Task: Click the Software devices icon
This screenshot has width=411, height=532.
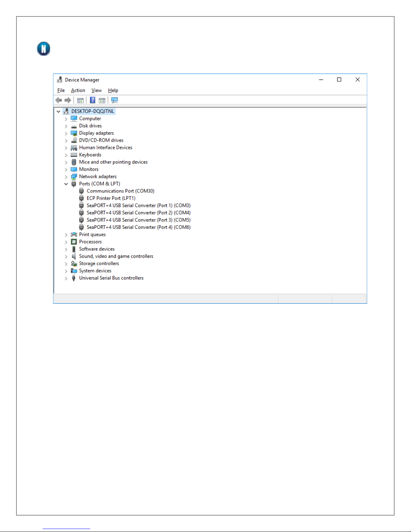Action: tap(74, 249)
